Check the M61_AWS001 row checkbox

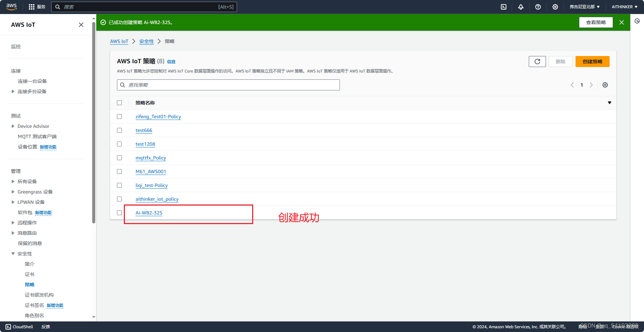[119, 171]
